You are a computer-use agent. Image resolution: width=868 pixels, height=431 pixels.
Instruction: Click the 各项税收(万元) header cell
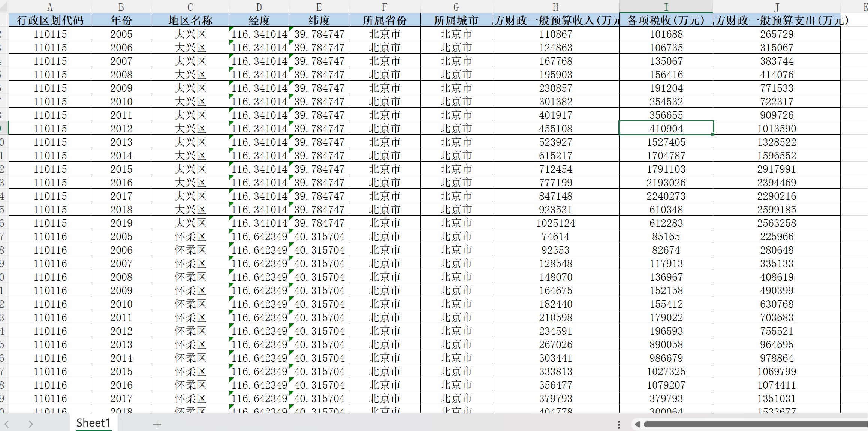[x=666, y=20]
